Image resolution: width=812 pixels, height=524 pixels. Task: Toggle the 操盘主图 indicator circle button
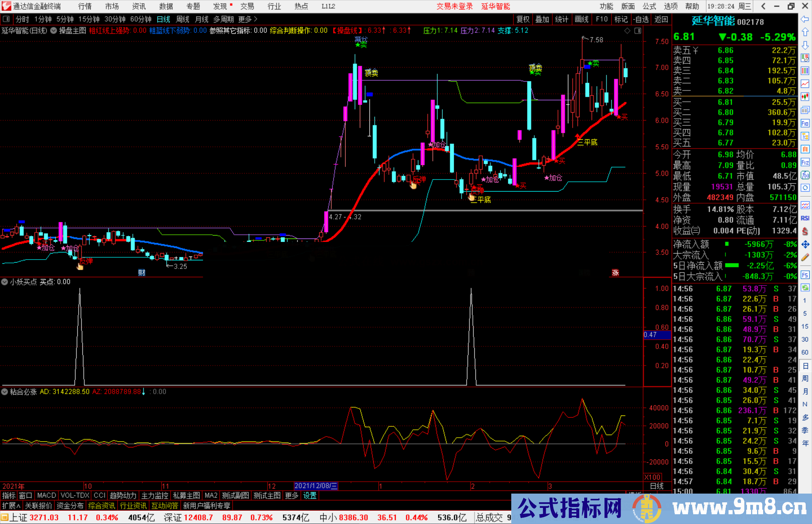coord(54,30)
